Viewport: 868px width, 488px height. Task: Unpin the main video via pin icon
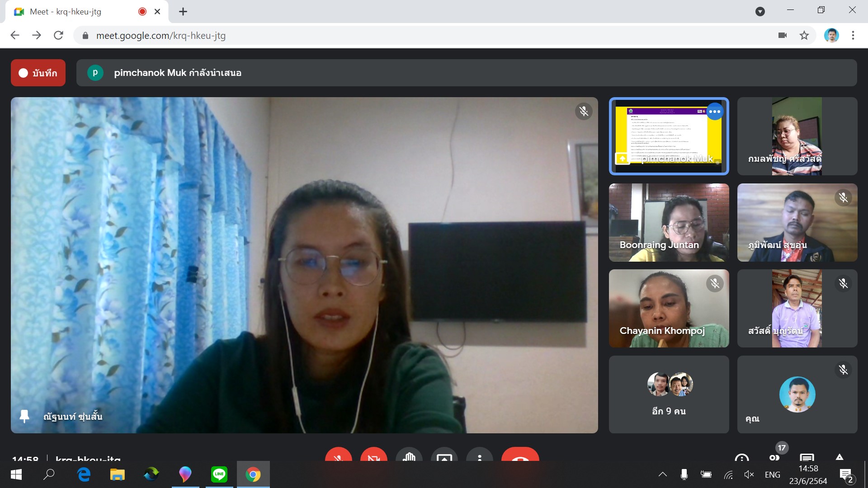24,416
